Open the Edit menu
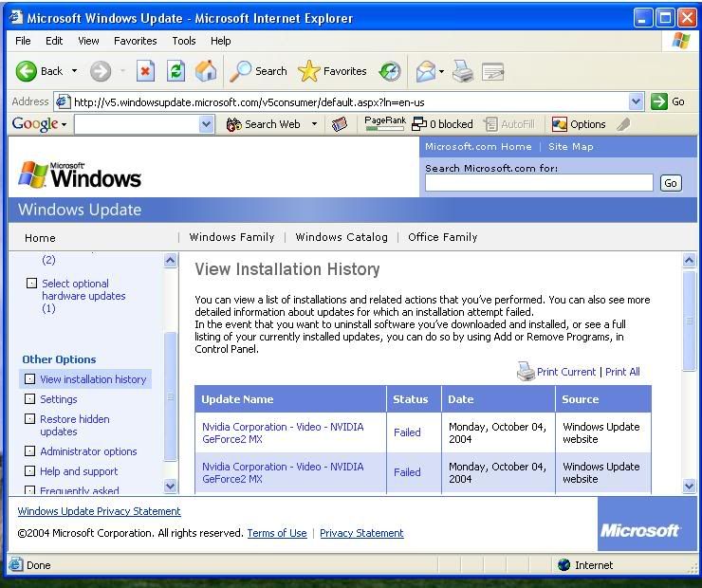 (x=54, y=41)
